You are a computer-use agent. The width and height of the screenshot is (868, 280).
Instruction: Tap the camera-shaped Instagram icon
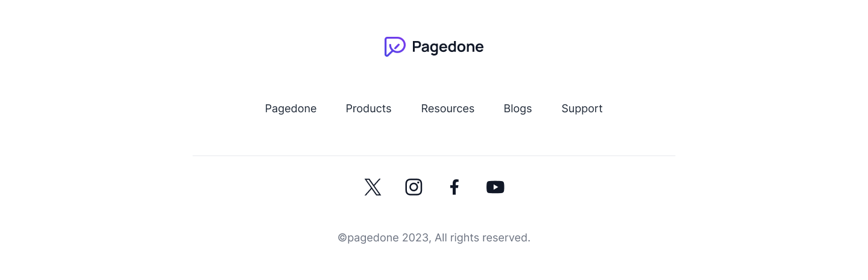tap(414, 187)
